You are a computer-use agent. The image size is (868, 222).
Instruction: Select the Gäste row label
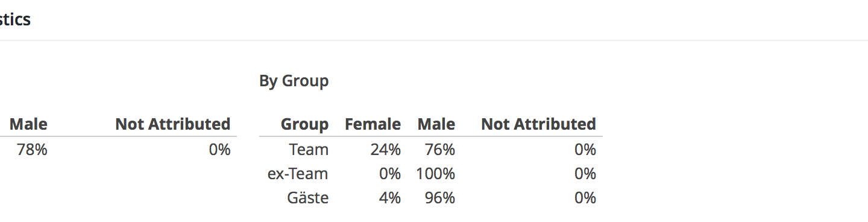click(307, 198)
